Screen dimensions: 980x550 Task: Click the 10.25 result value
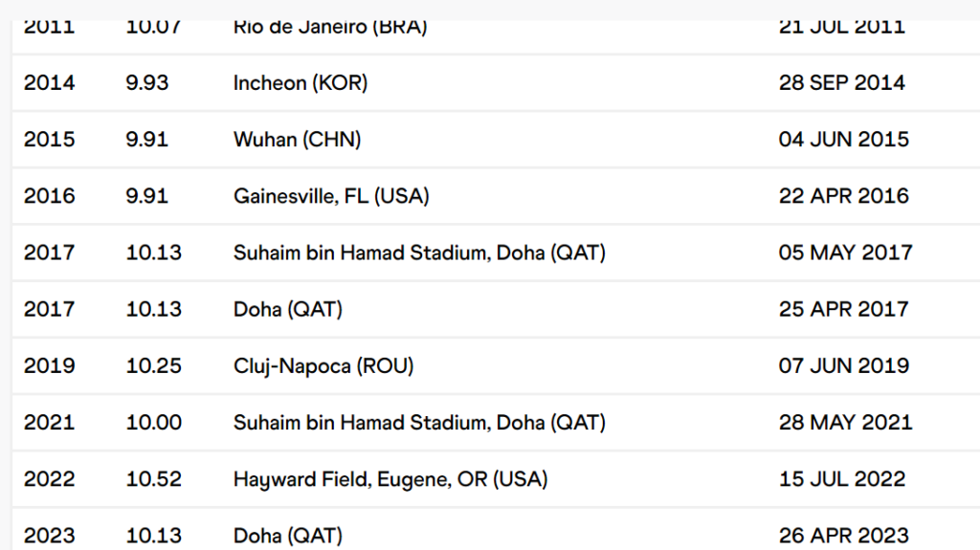point(153,365)
